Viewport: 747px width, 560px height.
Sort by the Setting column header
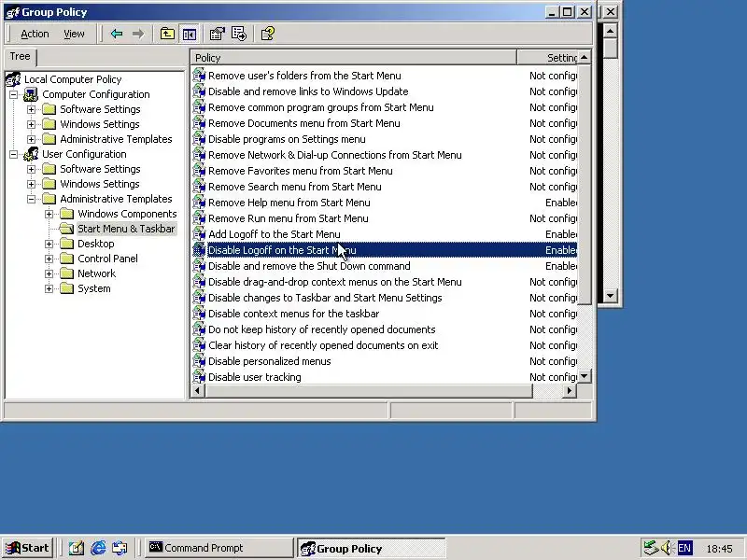pos(547,58)
